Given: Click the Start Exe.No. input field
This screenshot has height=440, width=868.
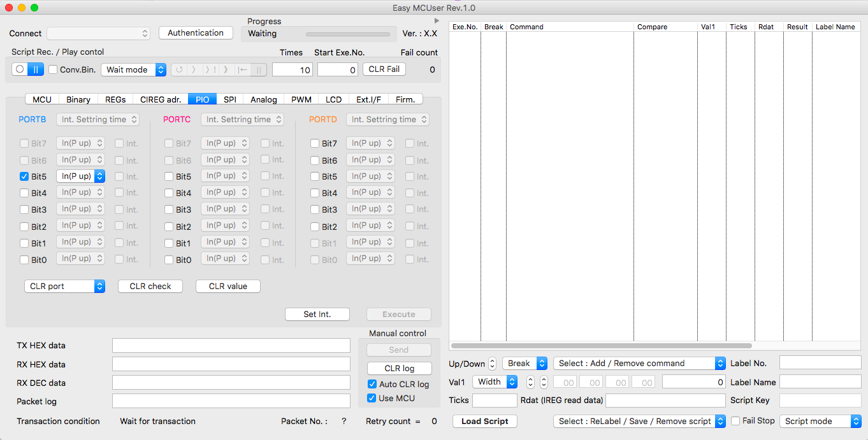Looking at the screenshot, I should point(338,70).
